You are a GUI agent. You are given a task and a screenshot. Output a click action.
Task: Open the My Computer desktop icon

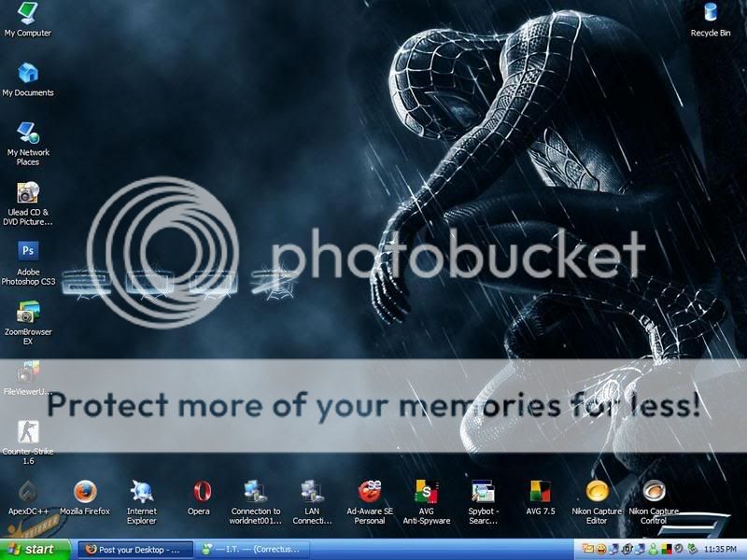coord(27,20)
